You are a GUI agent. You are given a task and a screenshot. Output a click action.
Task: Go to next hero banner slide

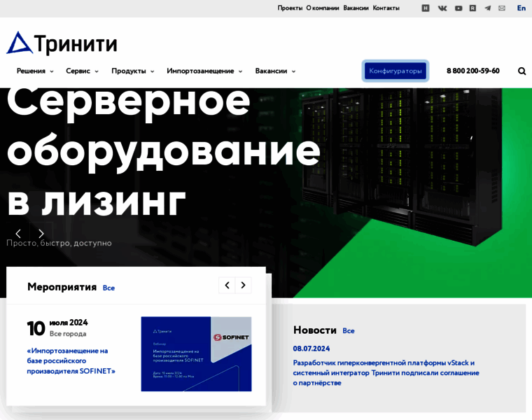41,233
